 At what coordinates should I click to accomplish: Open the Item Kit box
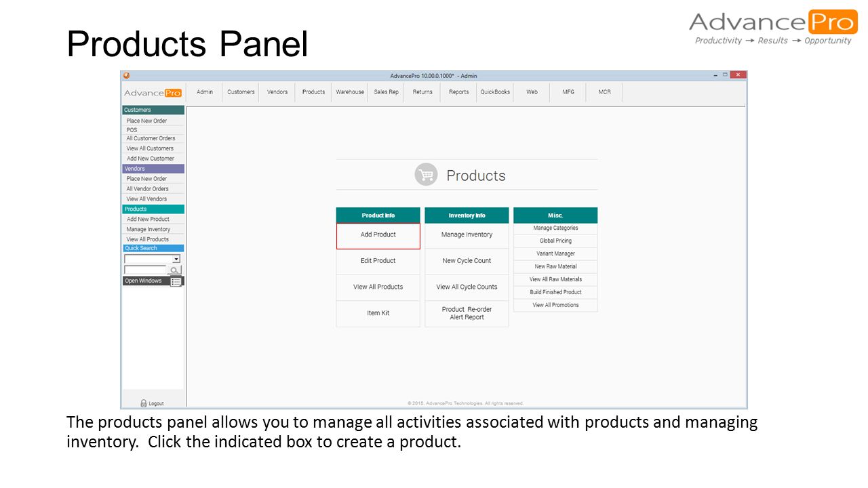pyautogui.click(x=378, y=314)
